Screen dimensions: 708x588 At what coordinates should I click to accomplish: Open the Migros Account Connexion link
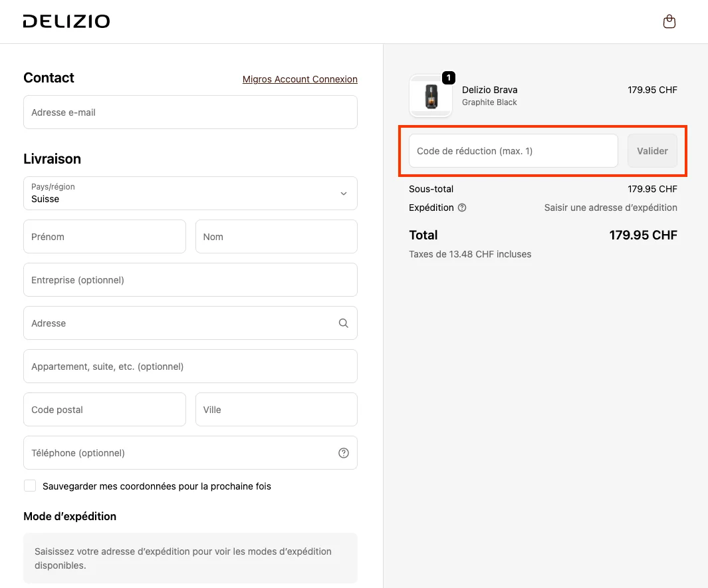[300, 79]
